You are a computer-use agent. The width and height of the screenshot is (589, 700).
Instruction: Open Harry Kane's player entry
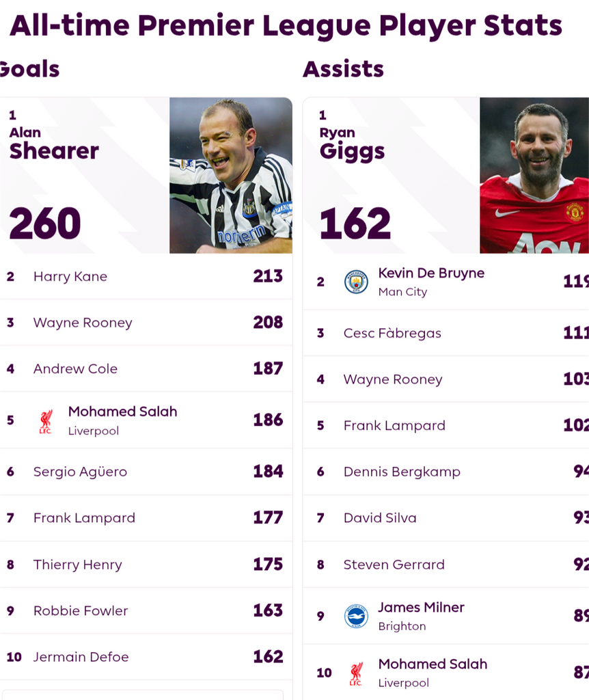click(146, 276)
